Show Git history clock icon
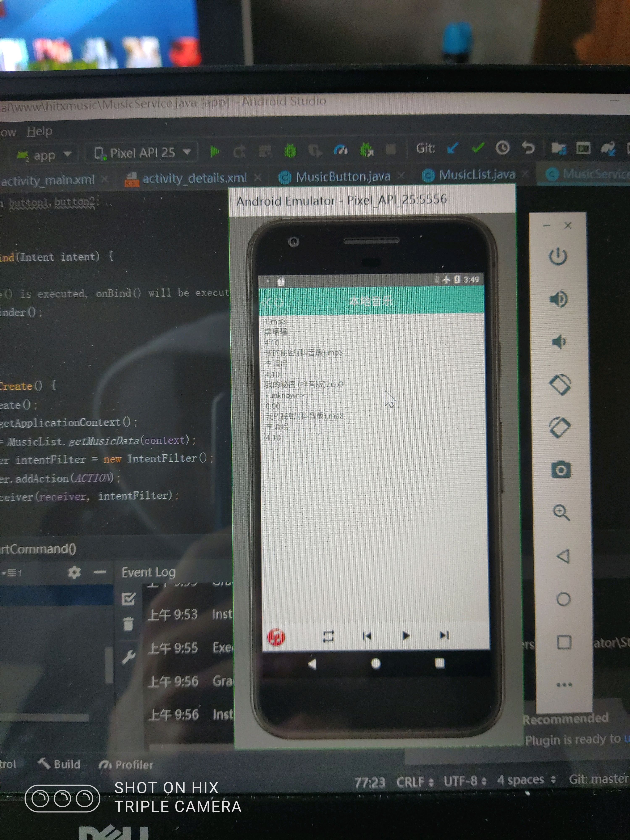This screenshot has height=840, width=630. (502, 147)
